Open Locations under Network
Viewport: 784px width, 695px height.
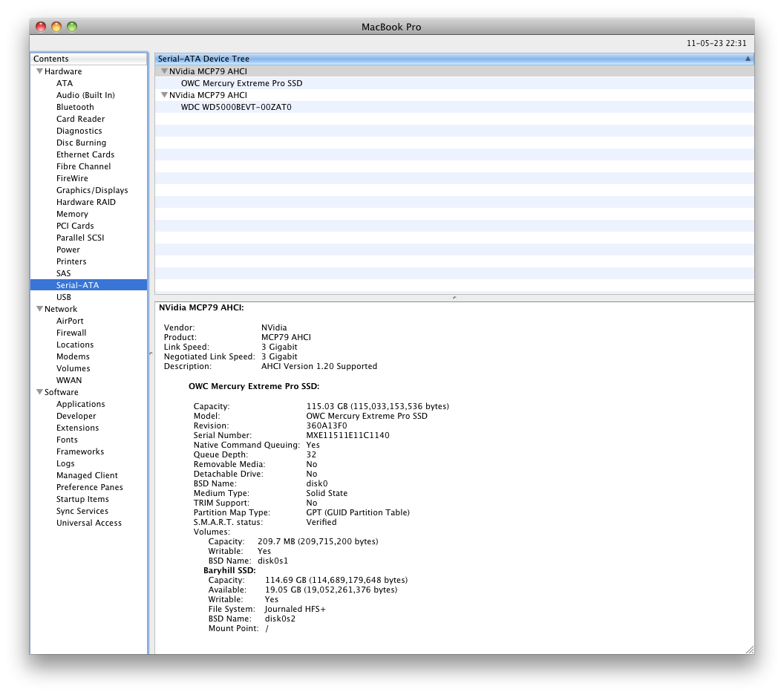(75, 345)
